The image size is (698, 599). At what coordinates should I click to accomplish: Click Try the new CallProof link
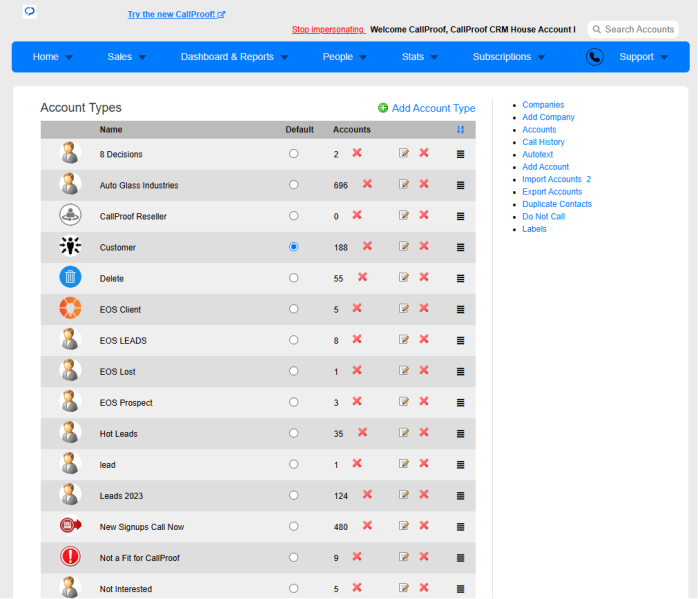(176, 14)
